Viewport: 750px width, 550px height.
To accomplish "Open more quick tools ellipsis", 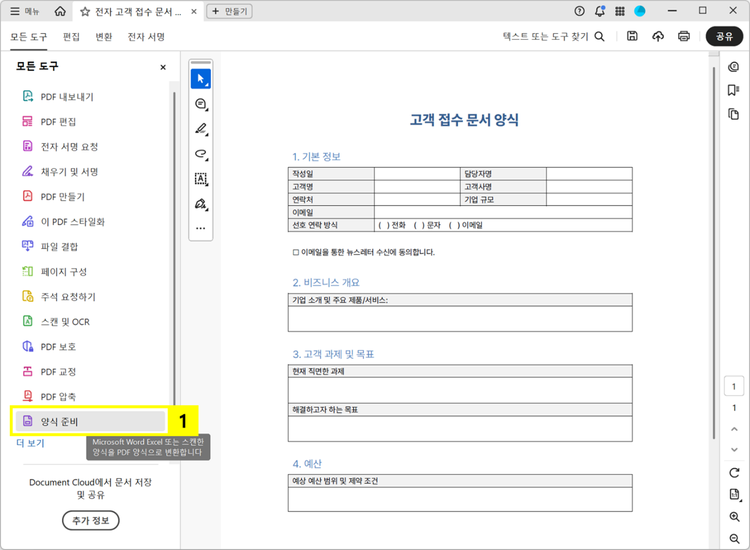I will (201, 228).
